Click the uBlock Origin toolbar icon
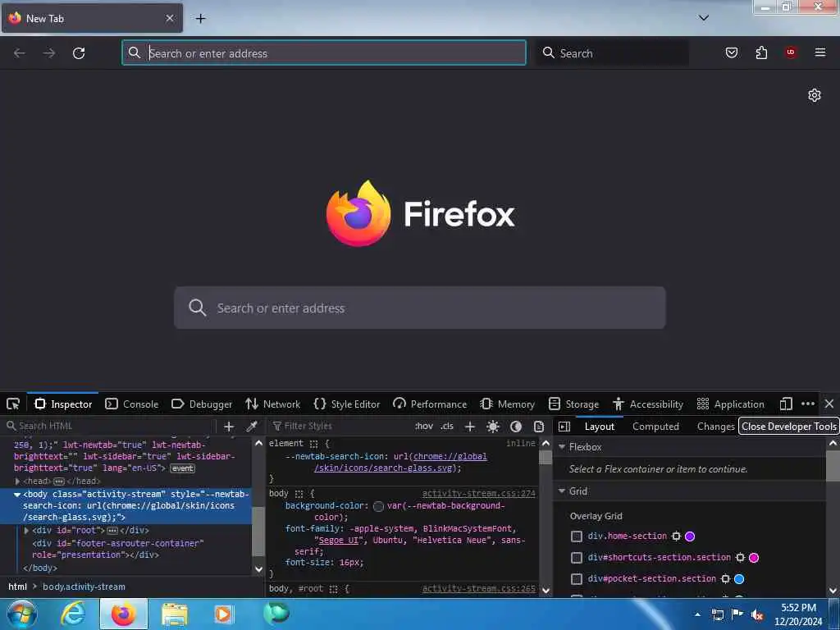840x630 pixels. coord(791,52)
